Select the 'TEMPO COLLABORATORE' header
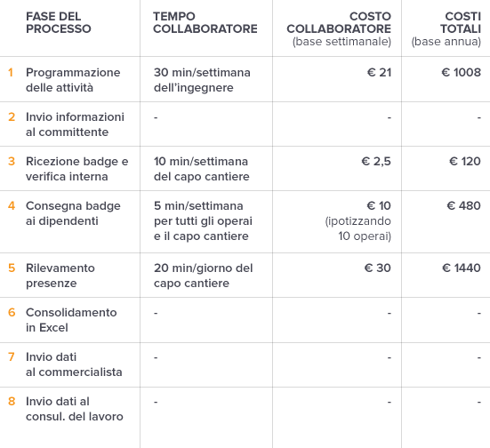Image resolution: width=490 pixels, height=448 pixels. (x=205, y=22)
